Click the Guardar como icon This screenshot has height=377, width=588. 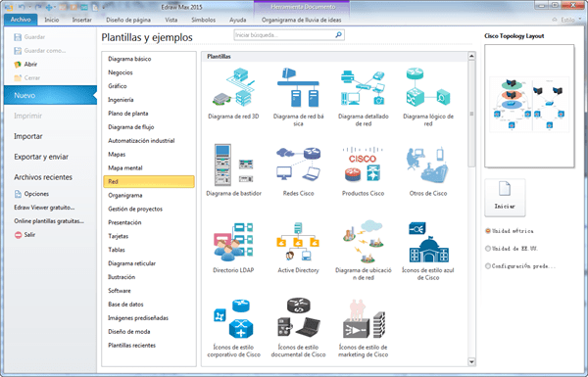pos(18,51)
